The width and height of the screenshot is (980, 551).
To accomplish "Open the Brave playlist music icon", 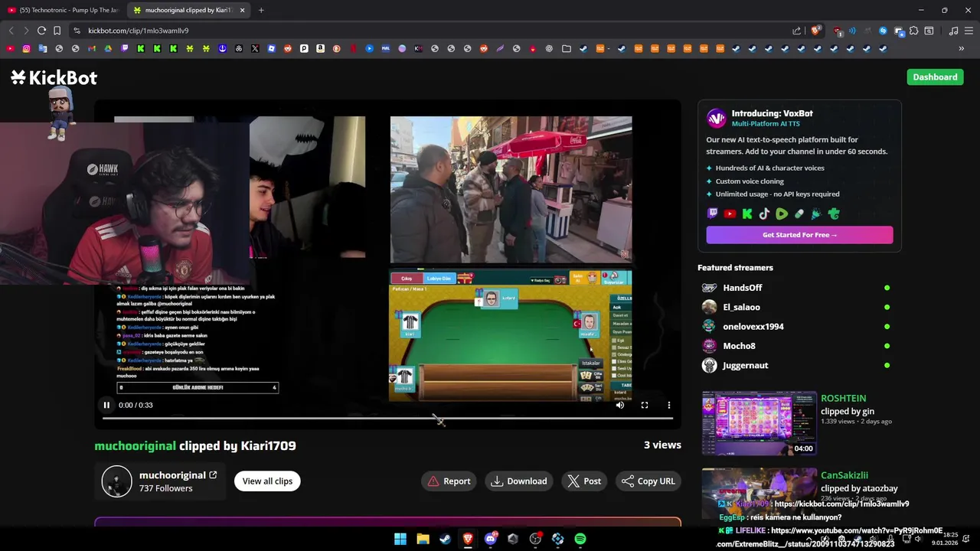I will pos(953,31).
